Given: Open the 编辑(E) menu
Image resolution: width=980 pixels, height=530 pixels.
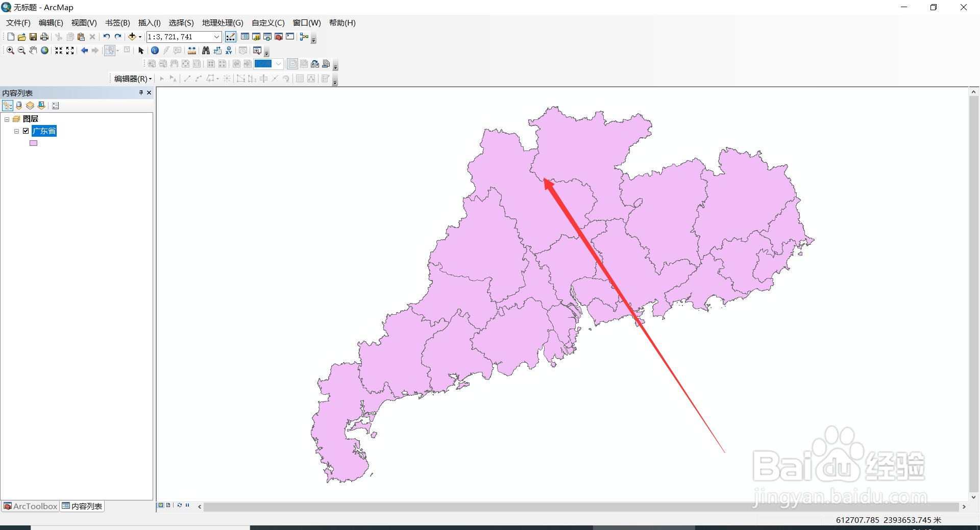Looking at the screenshot, I should click(51, 23).
